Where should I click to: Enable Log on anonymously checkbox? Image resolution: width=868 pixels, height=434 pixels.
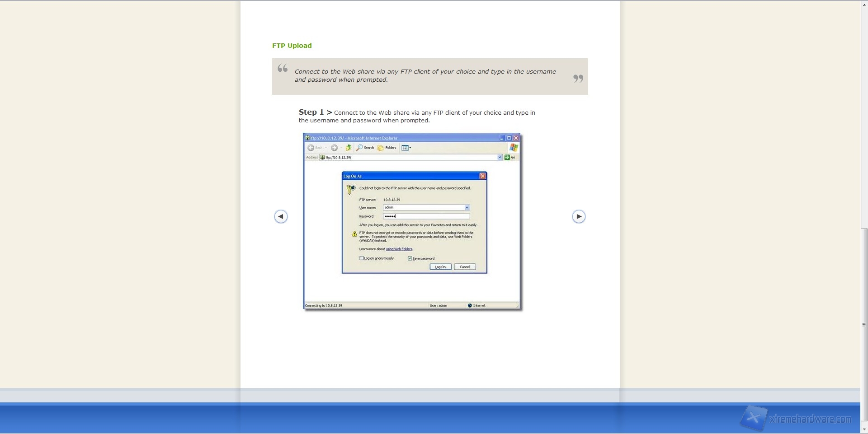click(x=362, y=258)
